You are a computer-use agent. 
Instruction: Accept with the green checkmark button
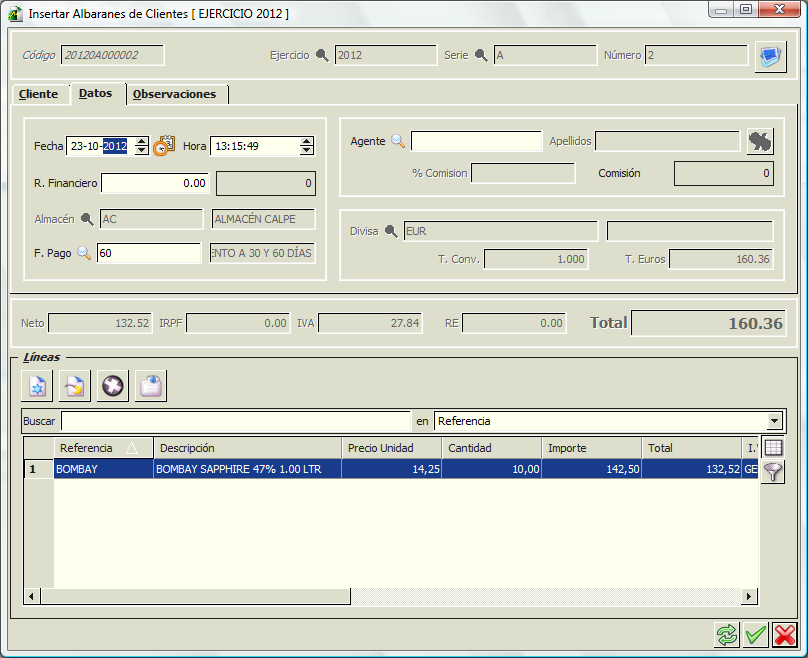pos(755,635)
